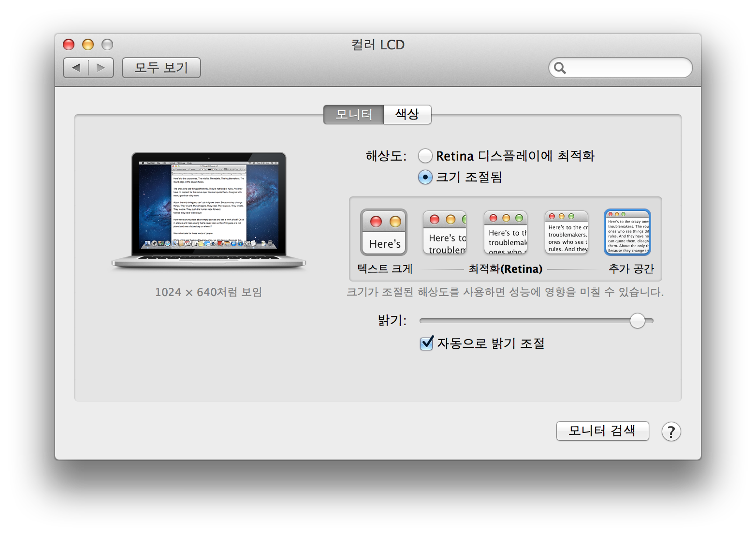Click the 모니터 검색 button
Screen dimensions: 756x536
click(x=602, y=431)
